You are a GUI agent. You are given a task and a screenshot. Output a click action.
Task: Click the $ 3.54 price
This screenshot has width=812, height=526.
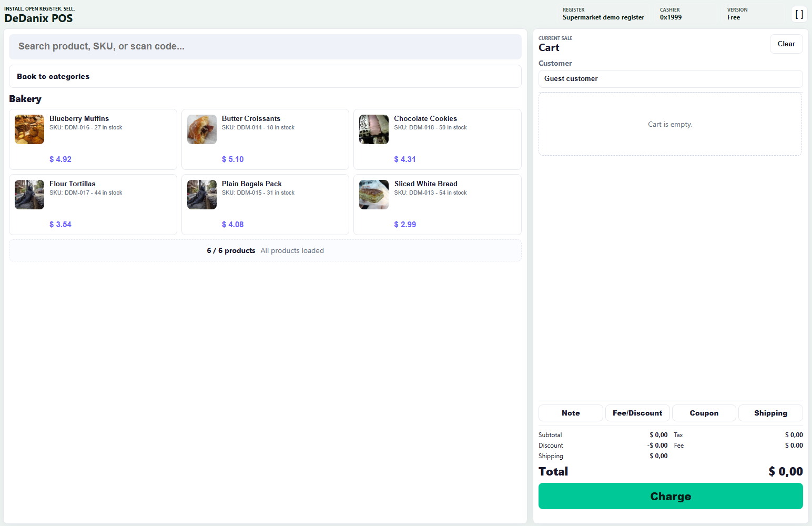click(60, 225)
